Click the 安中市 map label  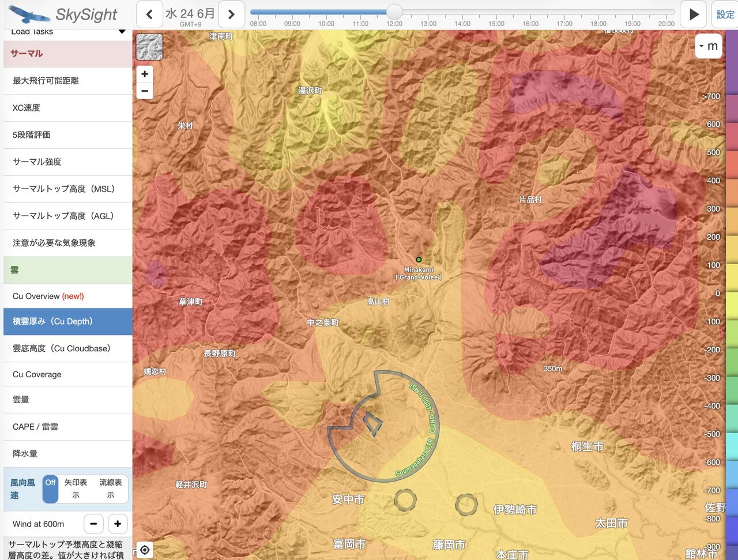[348, 499]
